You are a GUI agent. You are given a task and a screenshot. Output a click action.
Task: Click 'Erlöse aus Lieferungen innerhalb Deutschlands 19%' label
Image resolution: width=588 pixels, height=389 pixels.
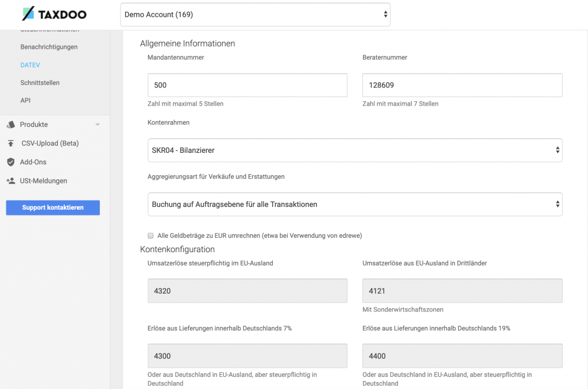436,329
